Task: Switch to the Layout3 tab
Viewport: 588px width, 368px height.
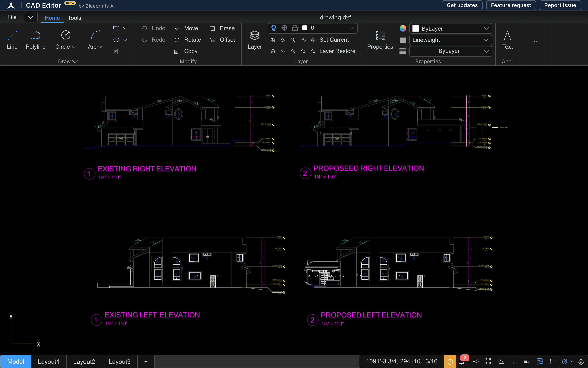Action: coord(119,361)
